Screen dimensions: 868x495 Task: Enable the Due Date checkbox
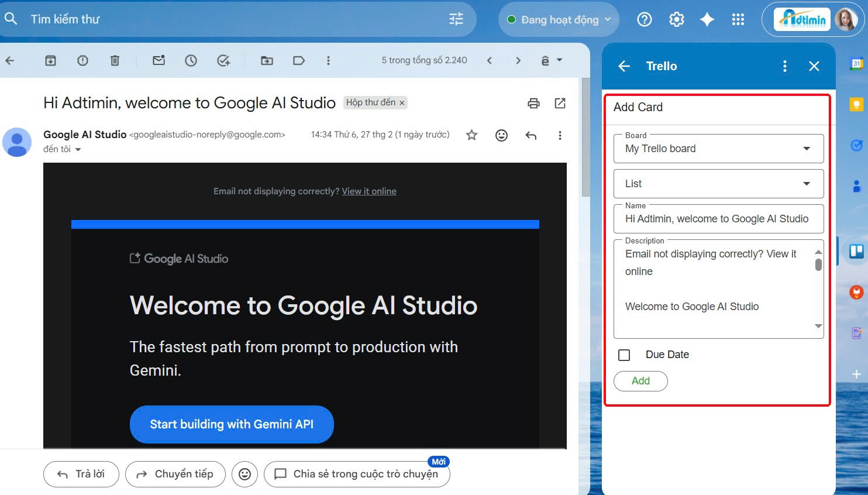coord(624,355)
